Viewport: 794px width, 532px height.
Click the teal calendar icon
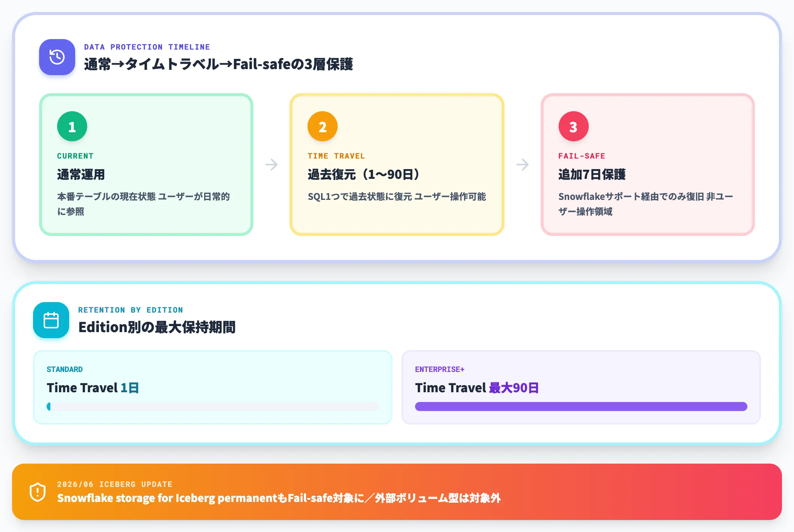click(x=51, y=320)
